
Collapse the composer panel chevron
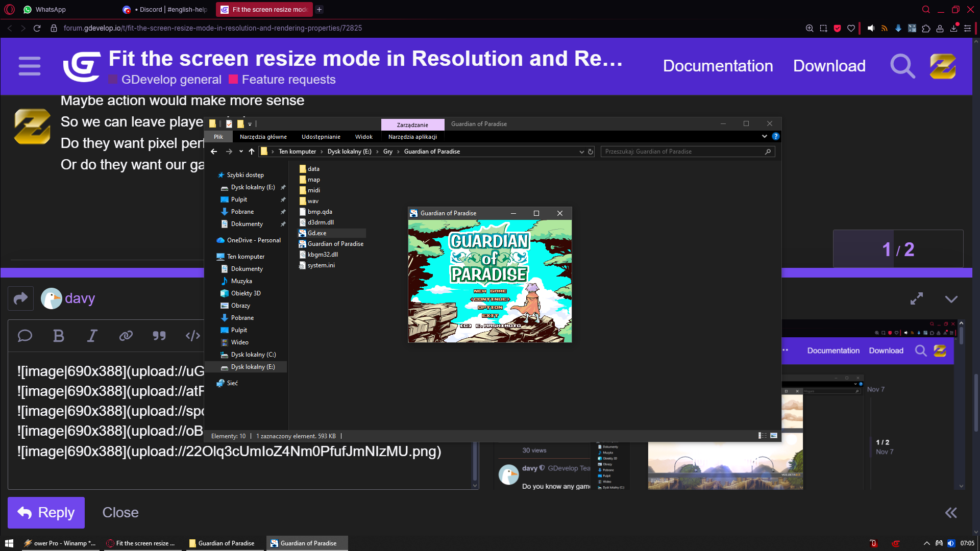pos(951,299)
